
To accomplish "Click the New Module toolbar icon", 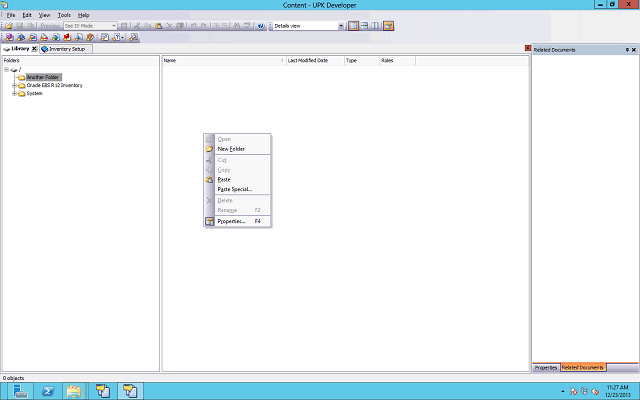I will tap(9, 37).
